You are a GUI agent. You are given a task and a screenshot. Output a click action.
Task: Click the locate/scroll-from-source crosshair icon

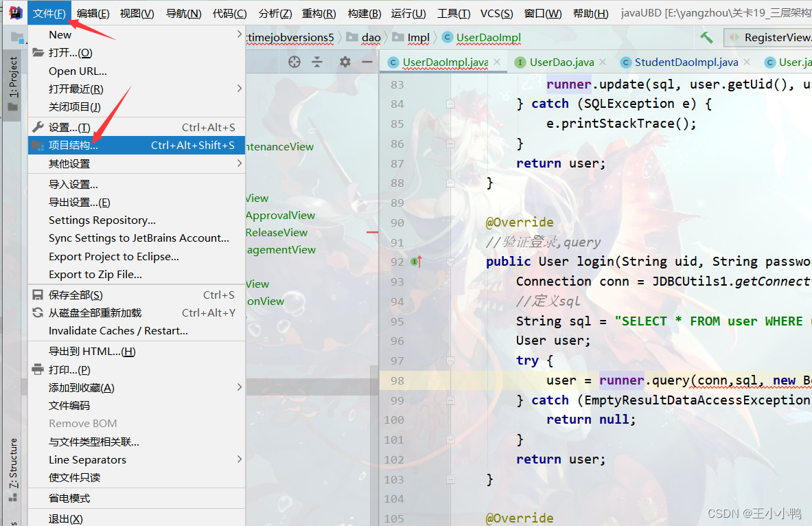tap(294, 62)
